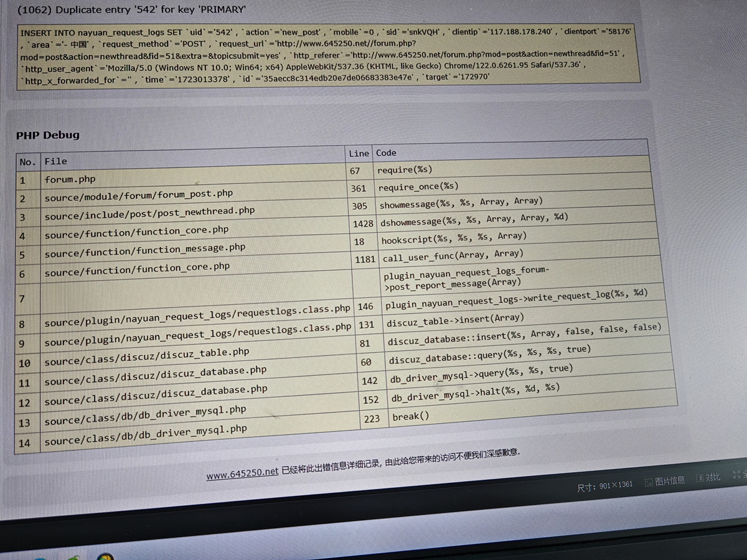Select requestlogs.class.php file cell in row 9

(199, 336)
